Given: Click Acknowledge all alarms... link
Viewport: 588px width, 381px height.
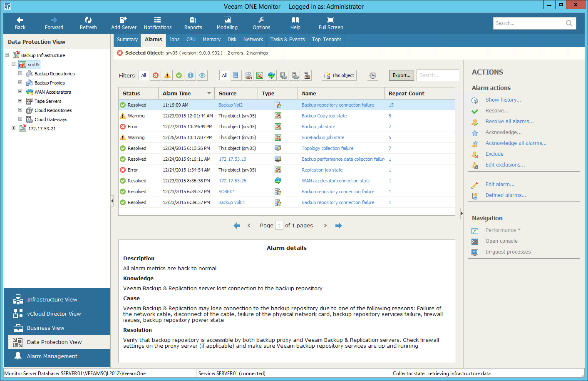Looking at the screenshot, I should [516, 143].
